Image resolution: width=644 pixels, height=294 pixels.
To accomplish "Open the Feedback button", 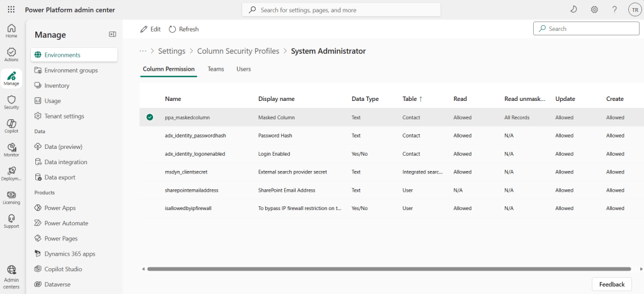I will click(x=612, y=284).
